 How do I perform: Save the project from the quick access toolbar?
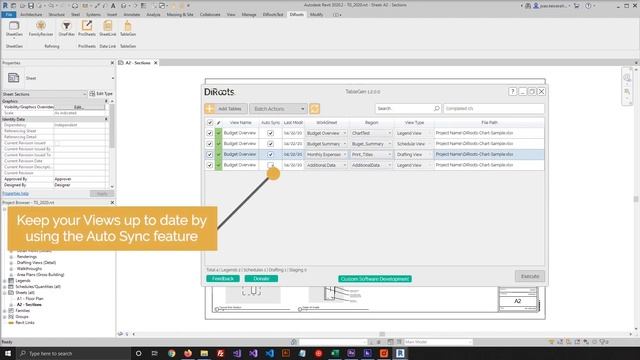point(31,6)
